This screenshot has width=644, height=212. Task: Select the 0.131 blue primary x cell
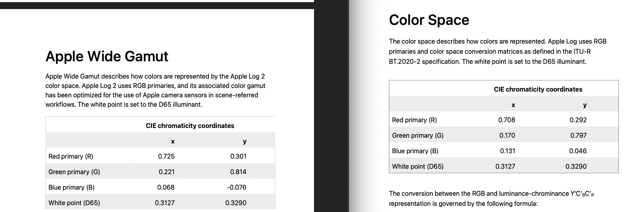(507, 151)
